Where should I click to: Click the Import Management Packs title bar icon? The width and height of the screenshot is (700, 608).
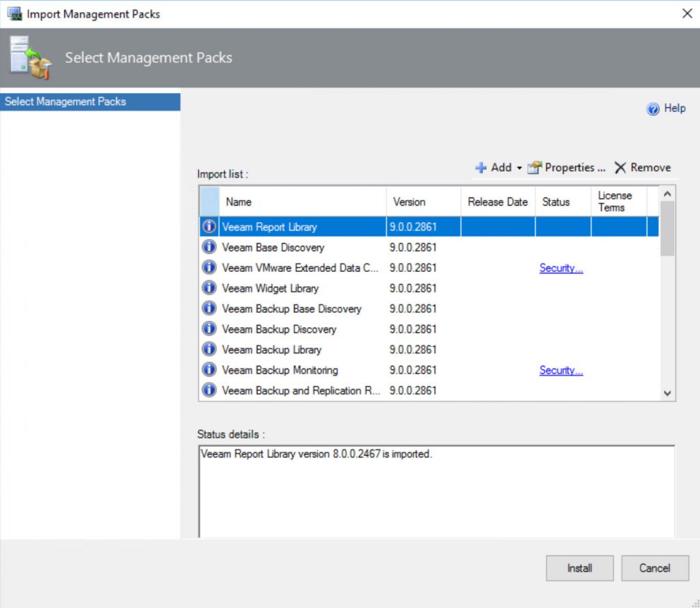pyautogui.click(x=14, y=14)
